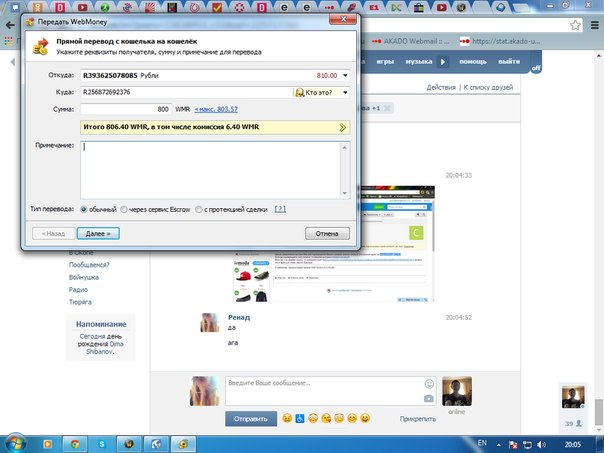The height and width of the screenshot is (453, 604).
Task: Click 'Прикрепить' to attach a file
Action: [418, 419]
